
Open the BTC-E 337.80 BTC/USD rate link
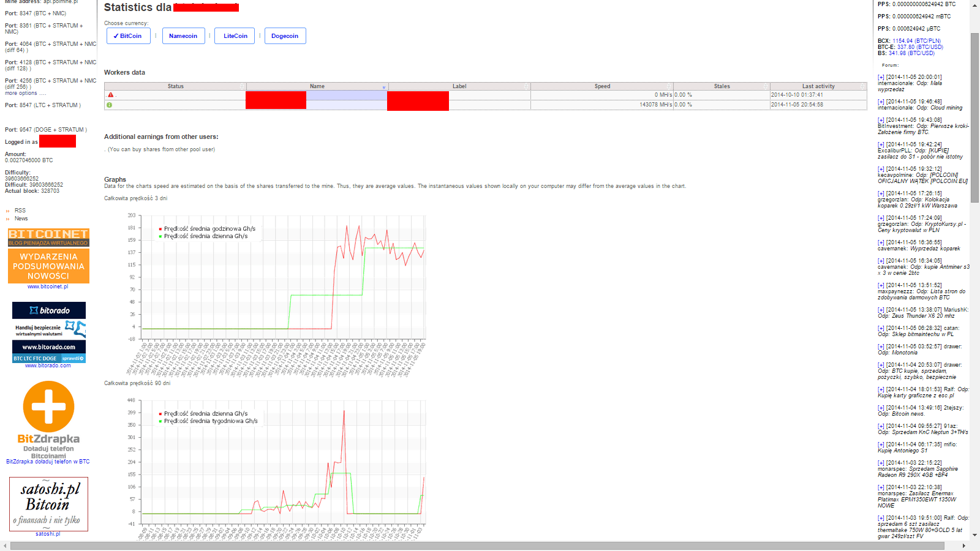pyautogui.click(x=920, y=47)
